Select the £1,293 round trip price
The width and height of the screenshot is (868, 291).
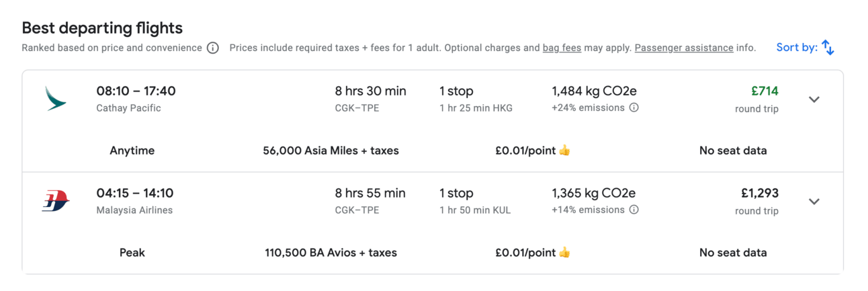pos(759,194)
